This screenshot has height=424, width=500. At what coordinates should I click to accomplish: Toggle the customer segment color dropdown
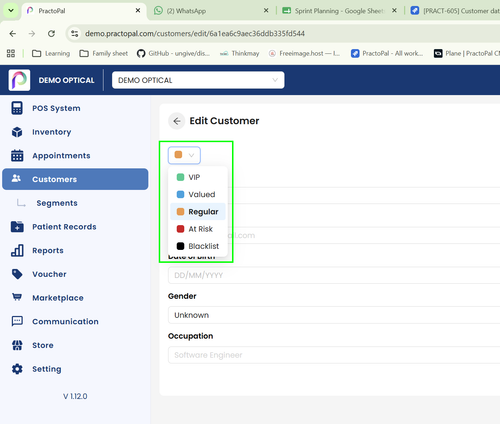[184, 155]
